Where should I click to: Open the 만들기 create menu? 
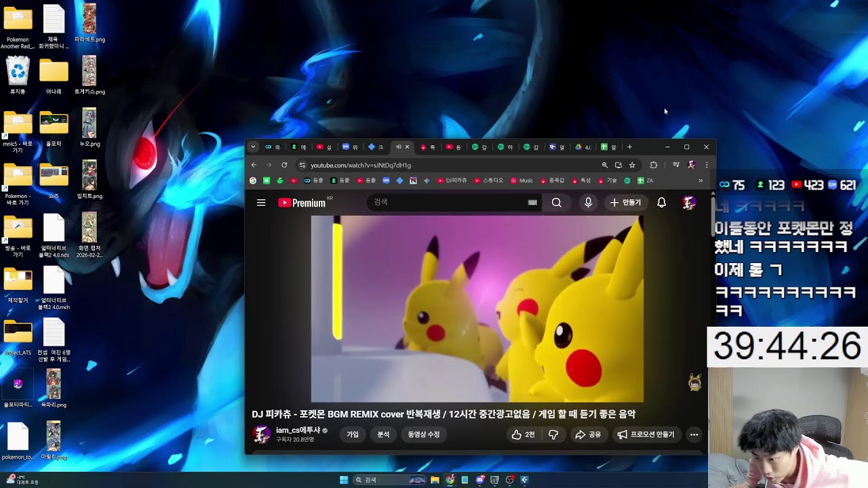(x=625, y=203)
